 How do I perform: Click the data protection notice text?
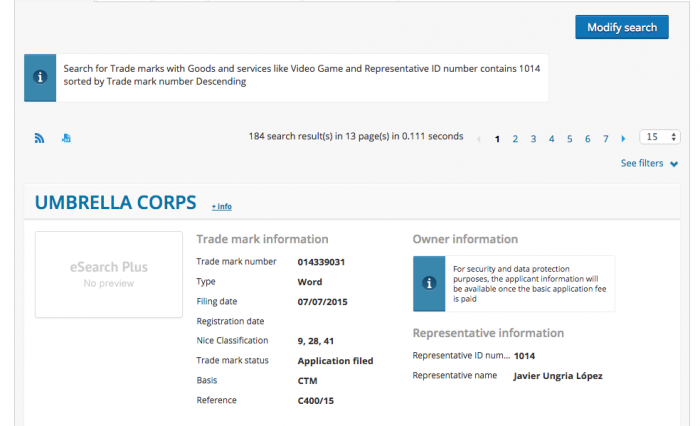[x=529, y=284]
